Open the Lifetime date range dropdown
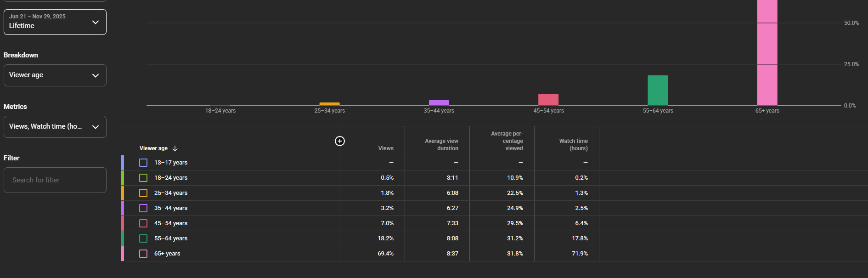This screenshot has height=278, width=868. [x=55, y=22]
